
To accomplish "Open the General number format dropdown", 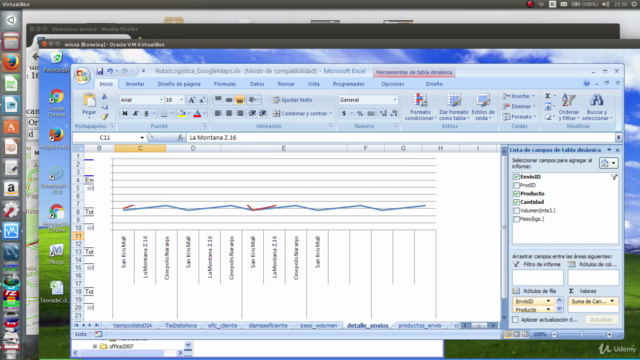I will coord(395,100).
